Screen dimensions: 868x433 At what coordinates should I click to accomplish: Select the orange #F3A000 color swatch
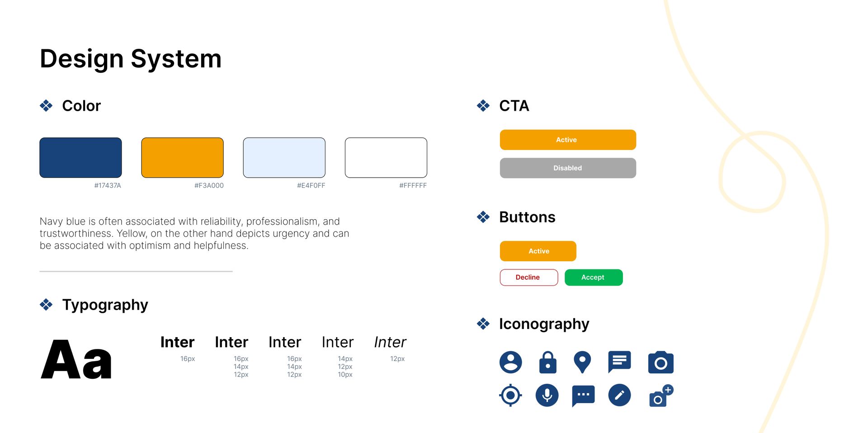183,158
